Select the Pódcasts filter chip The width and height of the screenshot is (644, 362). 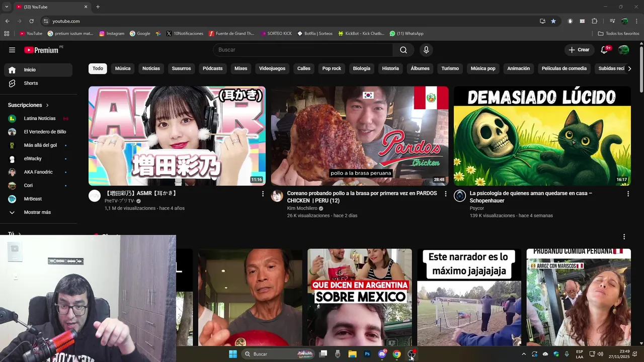pyautogui.click(x=212, y=68)
